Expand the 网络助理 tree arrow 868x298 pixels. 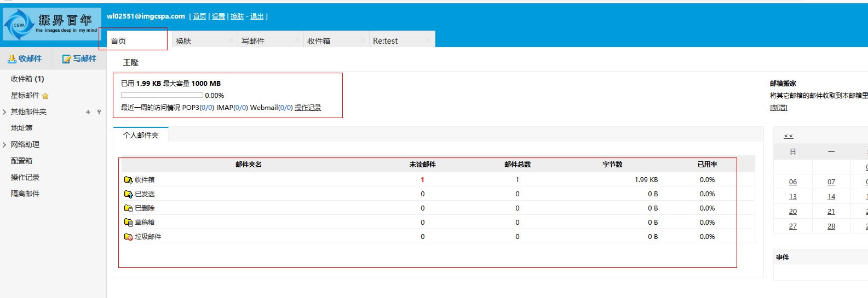tap(4, 145)
